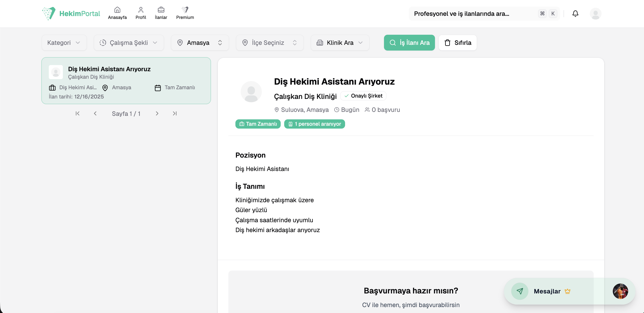Click the HekimPortal logo icon
644x313 pixels.
click(49, 13)
